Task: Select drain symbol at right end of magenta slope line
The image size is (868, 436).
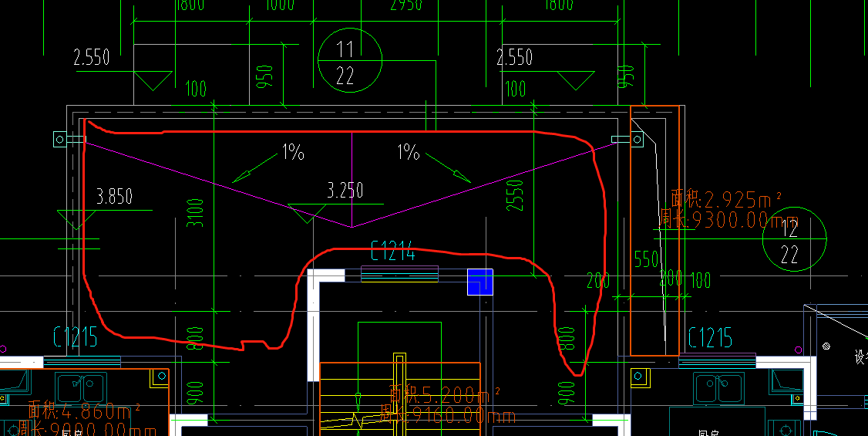Action: [638, 140]
